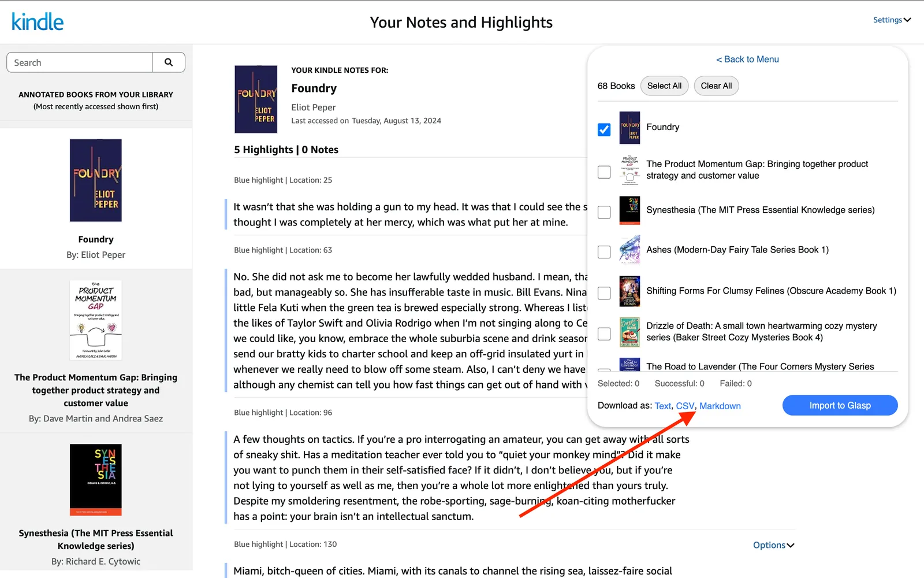The height and width of the screenshot is (578, 924).
Task: Download highlights as Markdown
Action: tap(720, 406)
